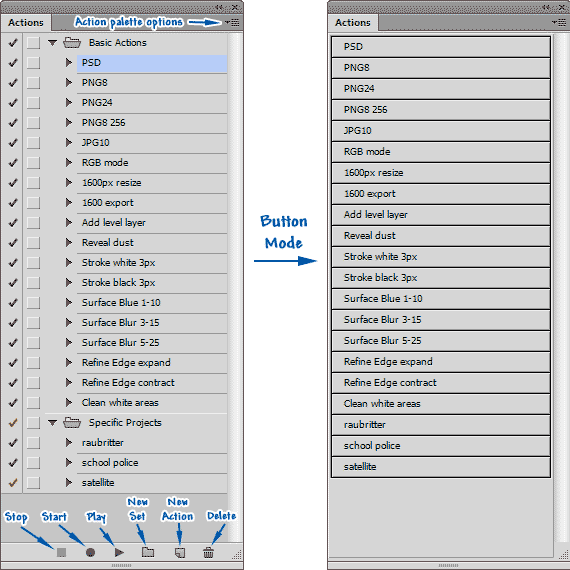Create a new set with folder icon
This screenshot has width=570, height=570.
click(x=148, y=552)
